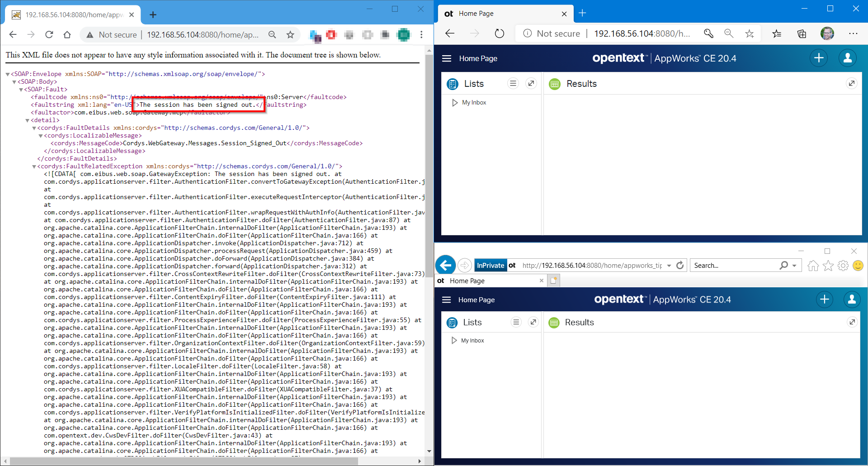This screenshot has width=868, height=466.
Task: Collapse the SOAP:Envelope XML node
Action: coord(8,74)
